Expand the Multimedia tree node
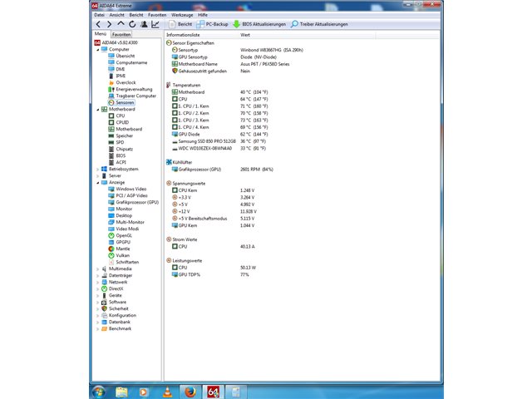The width and height of the screenshot is (532, 399). [x=98, y=268]
